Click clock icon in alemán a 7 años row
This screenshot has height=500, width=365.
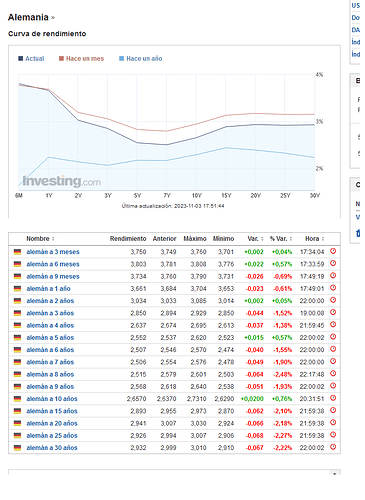coord(333,362)
